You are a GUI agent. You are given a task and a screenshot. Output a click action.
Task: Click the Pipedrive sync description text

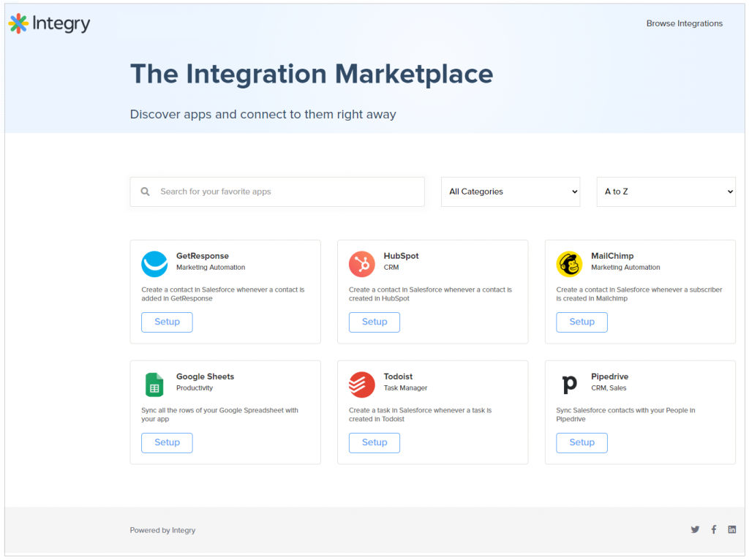coord(626,415)
